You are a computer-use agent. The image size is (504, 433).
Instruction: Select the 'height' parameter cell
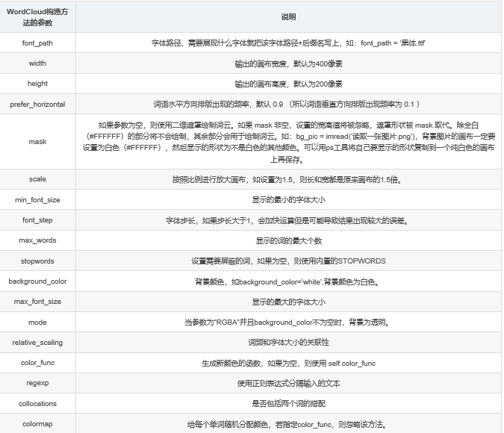(37, 84)
